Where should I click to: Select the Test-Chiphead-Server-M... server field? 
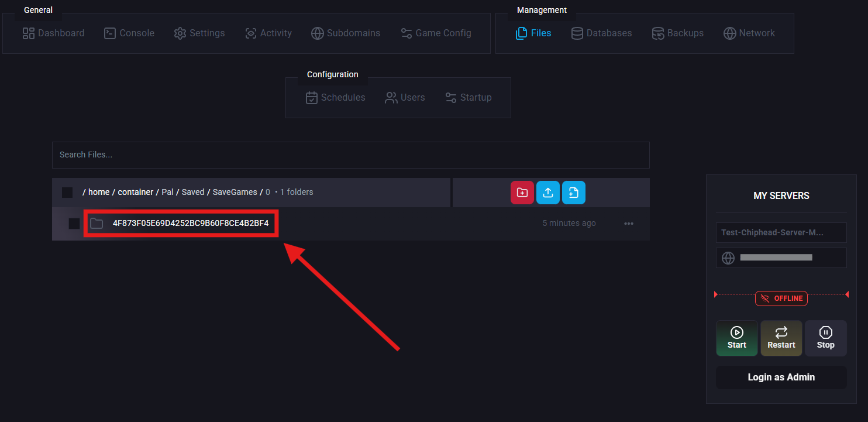click(781, 232)
